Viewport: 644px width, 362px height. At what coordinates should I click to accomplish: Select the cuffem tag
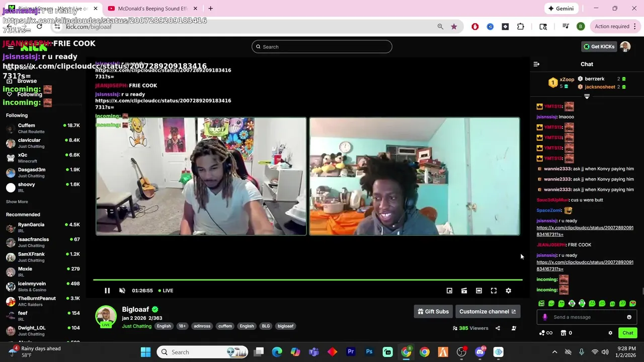tap(225, 326)
